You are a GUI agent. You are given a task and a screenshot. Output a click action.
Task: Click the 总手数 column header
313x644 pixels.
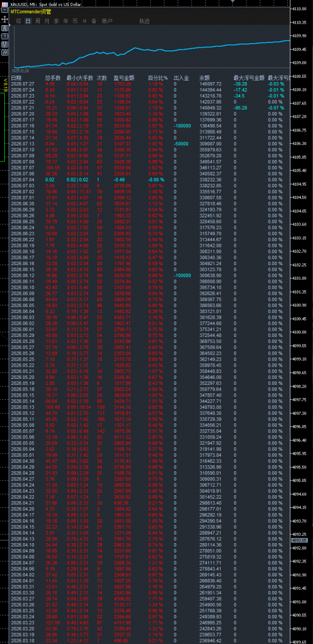coord(53,78)
